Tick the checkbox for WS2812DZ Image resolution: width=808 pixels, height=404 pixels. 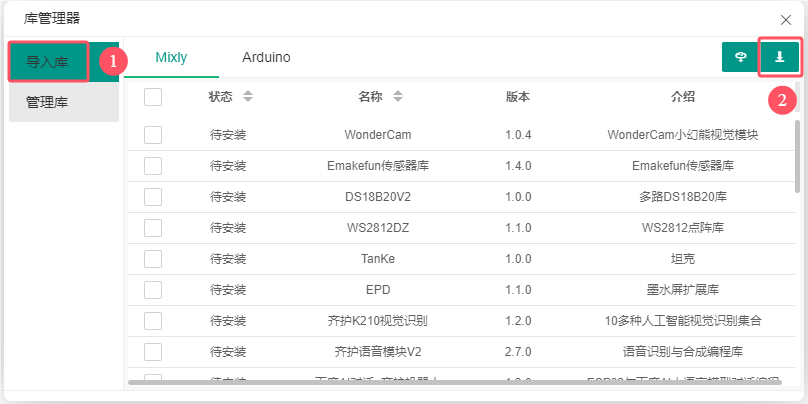pyautogui.click(x=153, y=228)
